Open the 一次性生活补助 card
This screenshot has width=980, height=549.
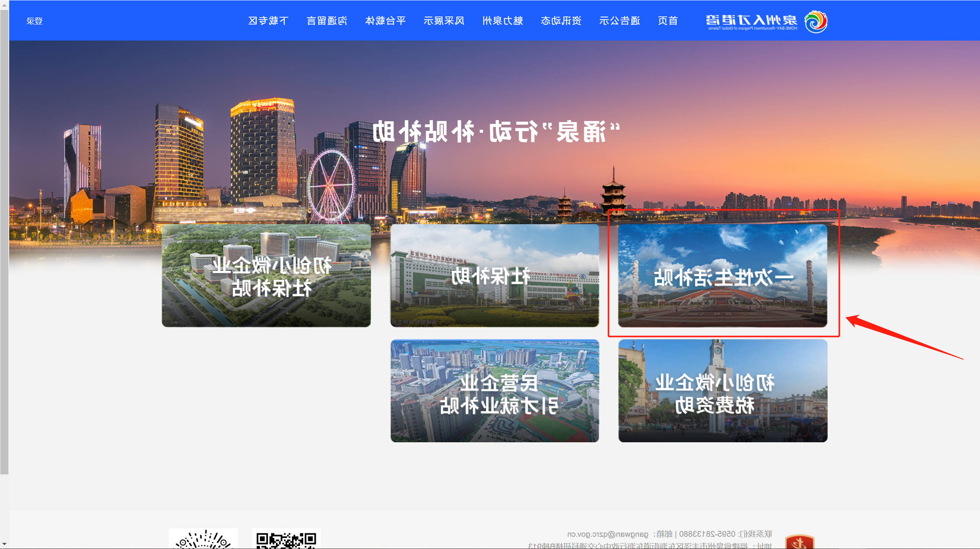(722, 275)
